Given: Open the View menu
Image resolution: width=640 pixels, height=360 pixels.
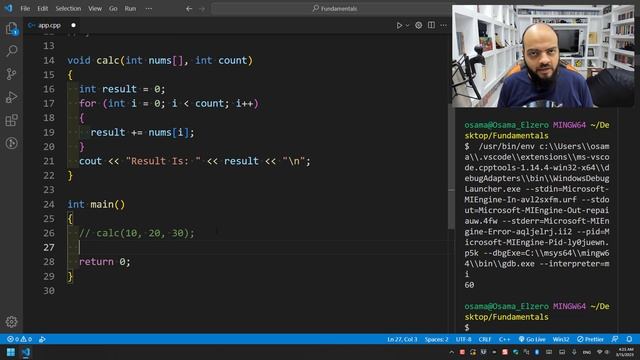Looking at the screenshot, I should pyautogui.click(x=95, y=8).
